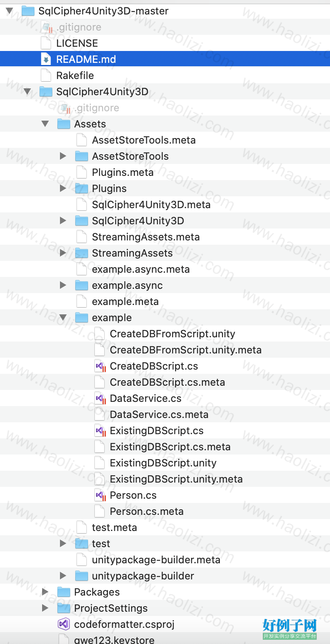
Task: Select the README.md file name
Action: coord(86,59)
